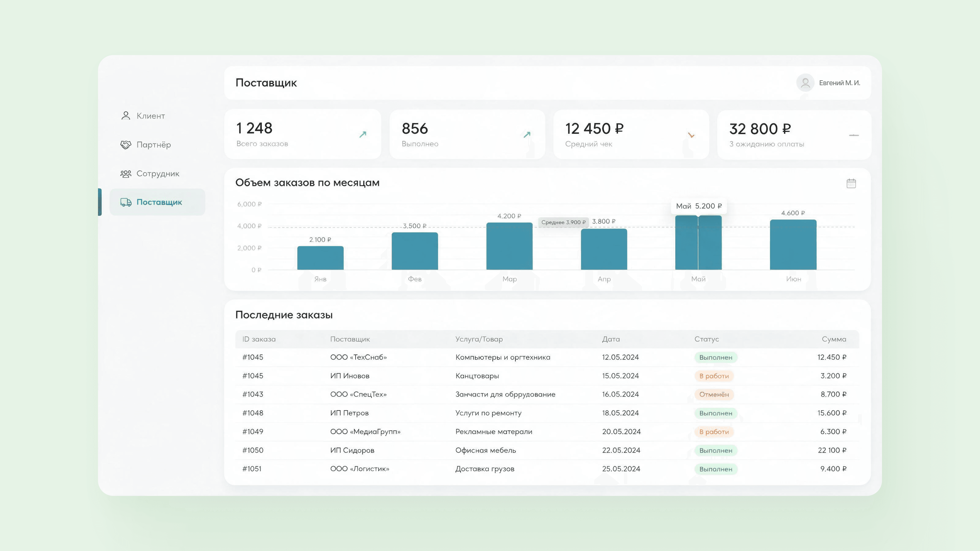Click the "Канцтовары" cell
Viewport: 980px width, 551px height.
(477, 376)
